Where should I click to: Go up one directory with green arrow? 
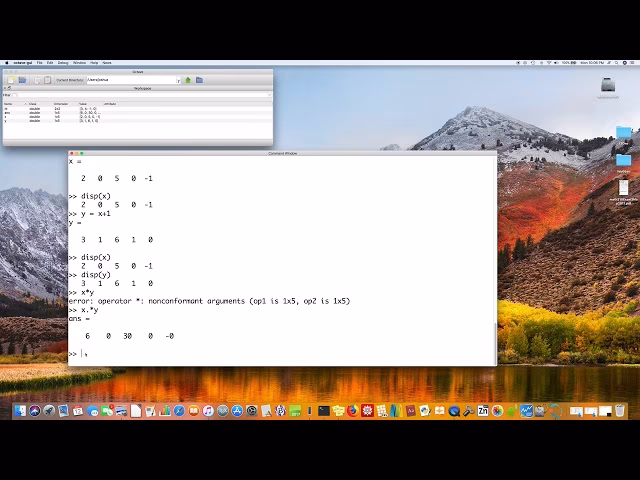click(188, 80)
